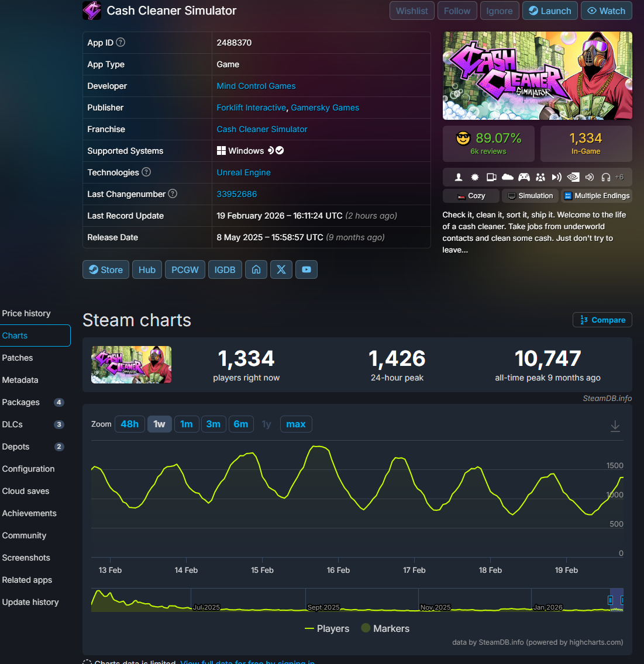The width and height of the screenshot is (644, 664).
Task: Open the Configuration section
Action: pyautogui.click(x=29, y=469)
